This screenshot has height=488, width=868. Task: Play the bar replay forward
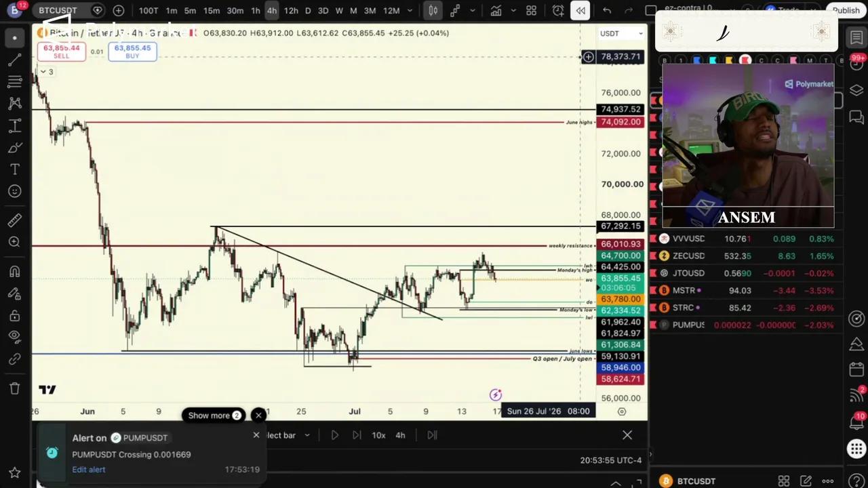click(x=334, y=435)
